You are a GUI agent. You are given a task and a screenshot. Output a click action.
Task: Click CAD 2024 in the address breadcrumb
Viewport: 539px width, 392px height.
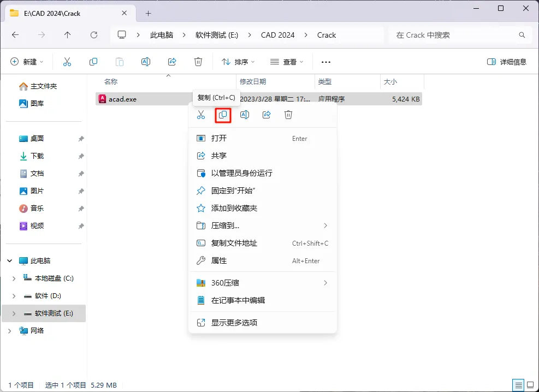tap(278, 35)
